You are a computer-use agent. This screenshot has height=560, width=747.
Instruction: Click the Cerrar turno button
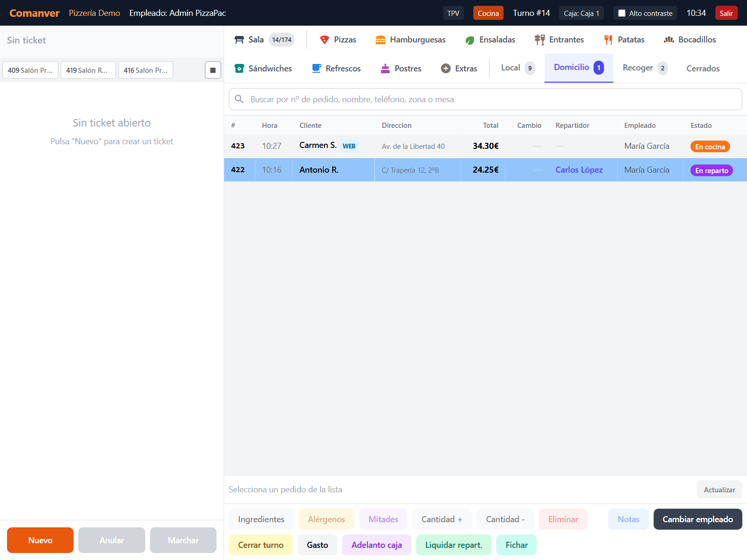tap(261, 545)
